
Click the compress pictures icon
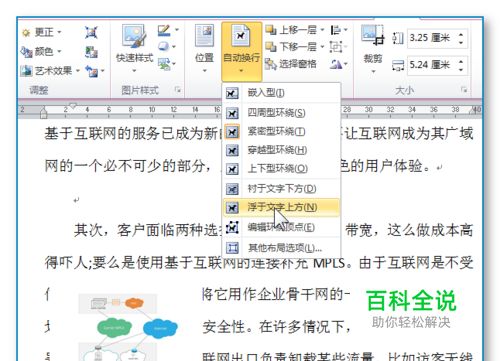(91, 32)
